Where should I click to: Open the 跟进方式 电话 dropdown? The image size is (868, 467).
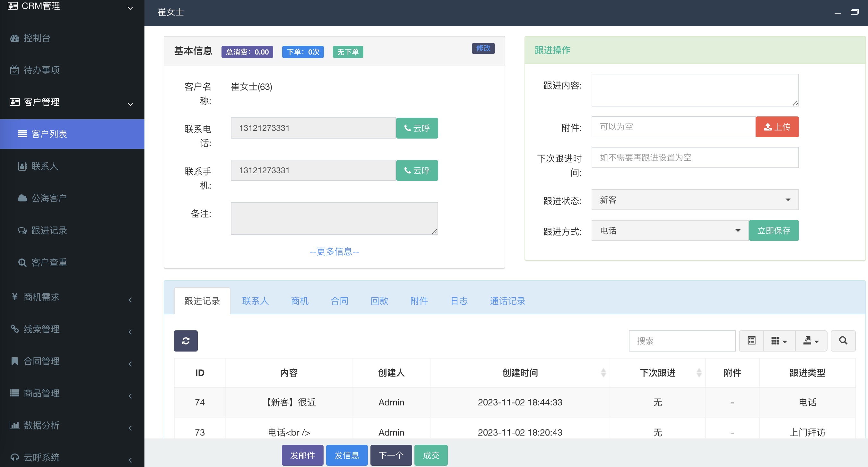point(670,230)
